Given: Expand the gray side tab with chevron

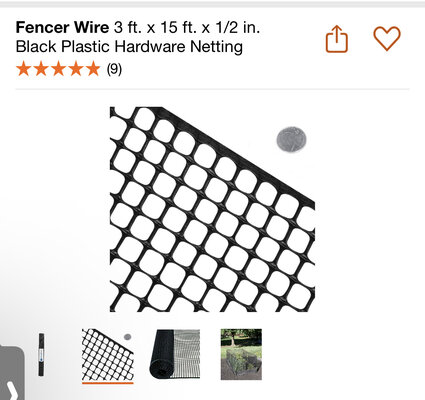Looking at the screenshot, I should (x=12, y=373).
